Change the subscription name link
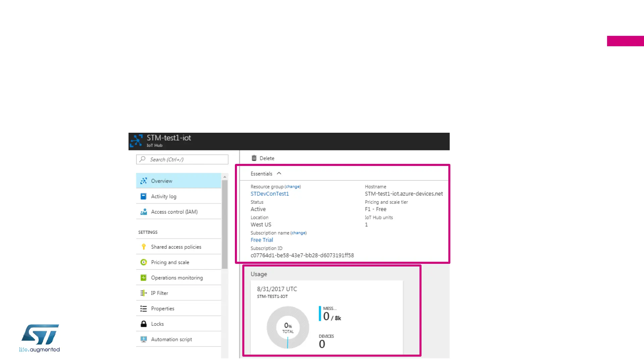Screen dimensions: 644x362 (x=298, y=233)
